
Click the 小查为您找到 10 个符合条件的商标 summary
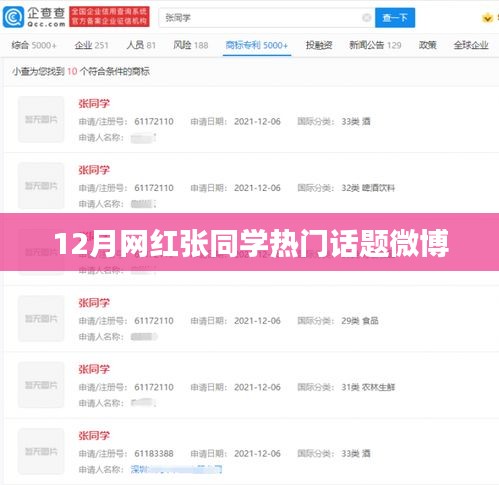click(81, 71)
